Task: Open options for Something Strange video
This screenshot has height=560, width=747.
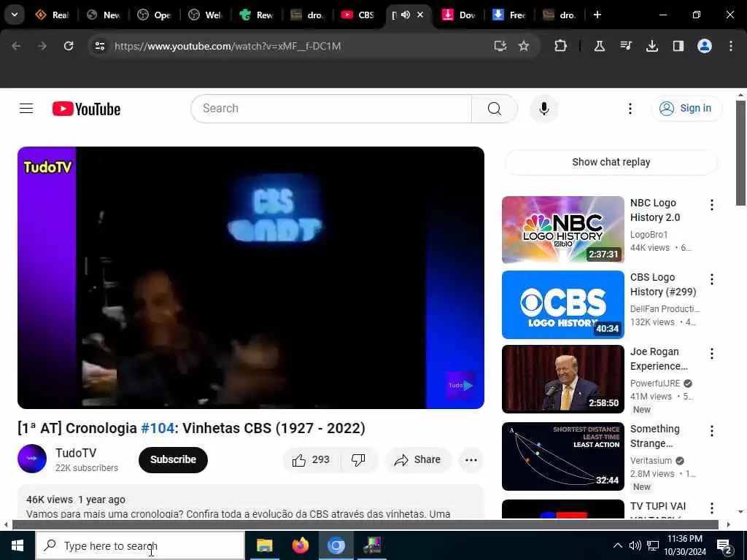Action: point(712,431)
